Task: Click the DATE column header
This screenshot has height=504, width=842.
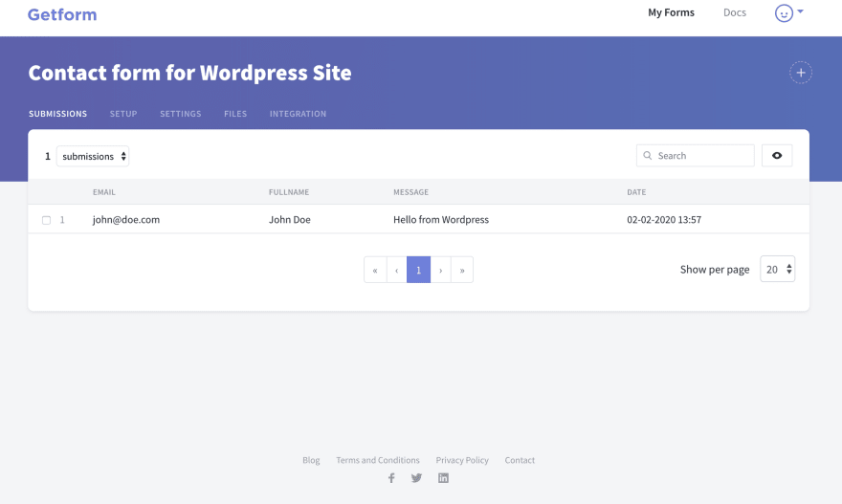Action: (636, 192)
